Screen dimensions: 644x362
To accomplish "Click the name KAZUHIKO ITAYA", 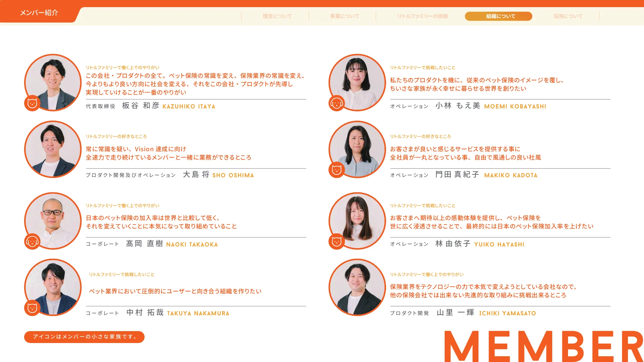I will (x=189, y=107).
